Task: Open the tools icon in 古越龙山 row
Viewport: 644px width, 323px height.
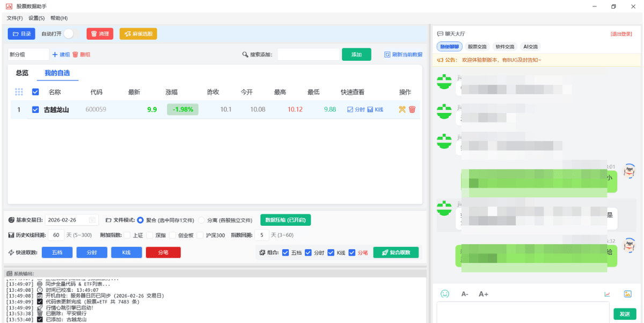Action: tap(402, 110)
